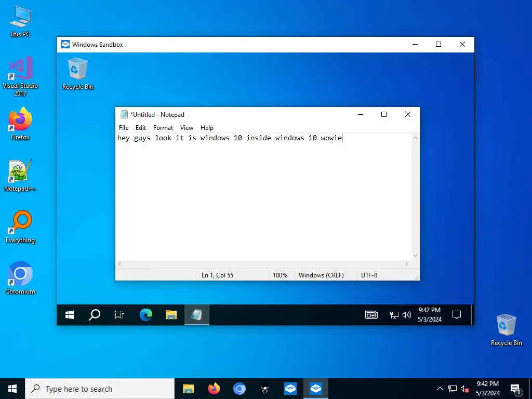The width and height of the screenshot is (532, 399).
Task: Select host desktop Recycle Bin icon
Action: click(x=506, y=330)
